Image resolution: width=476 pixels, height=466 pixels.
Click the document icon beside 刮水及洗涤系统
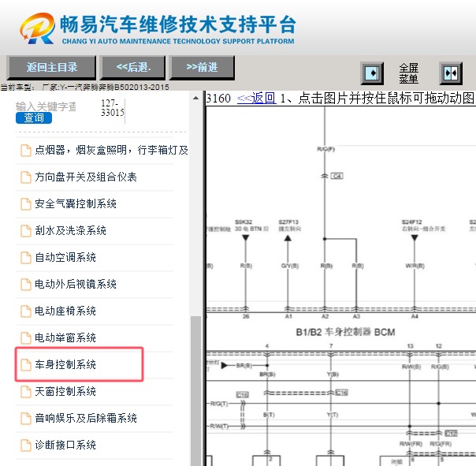coord(26,231)
